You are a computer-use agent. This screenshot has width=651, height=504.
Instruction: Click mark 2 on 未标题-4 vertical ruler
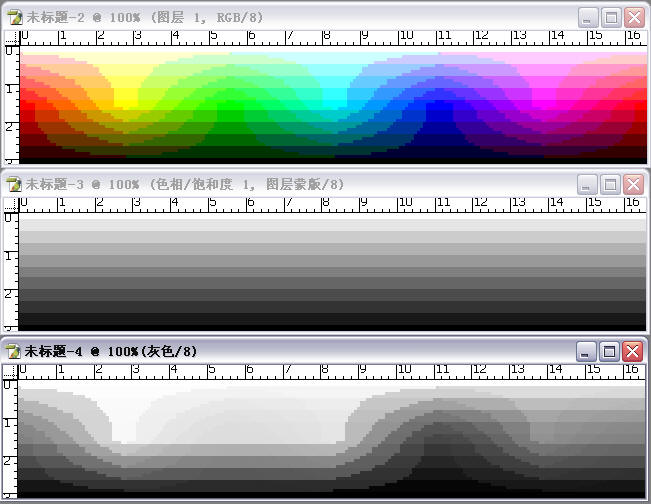tap(8, 461)
